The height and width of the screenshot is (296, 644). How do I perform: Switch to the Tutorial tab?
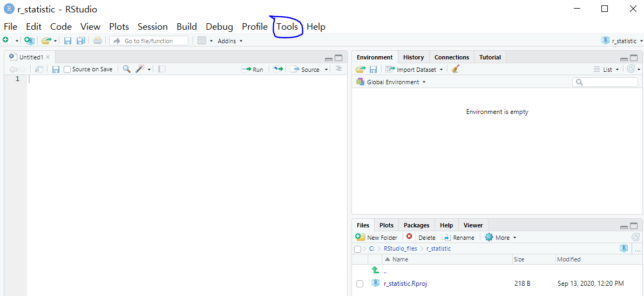[490, 57]
